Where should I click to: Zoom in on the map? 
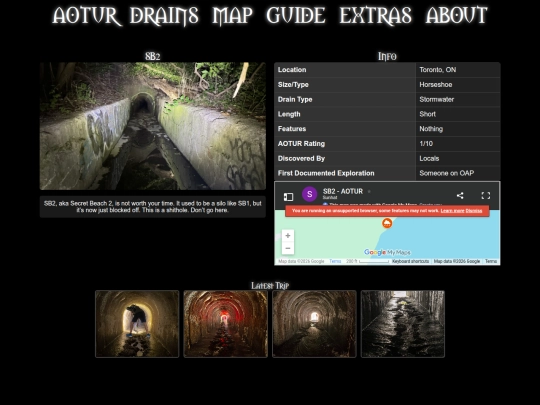(x=288, y=236)
